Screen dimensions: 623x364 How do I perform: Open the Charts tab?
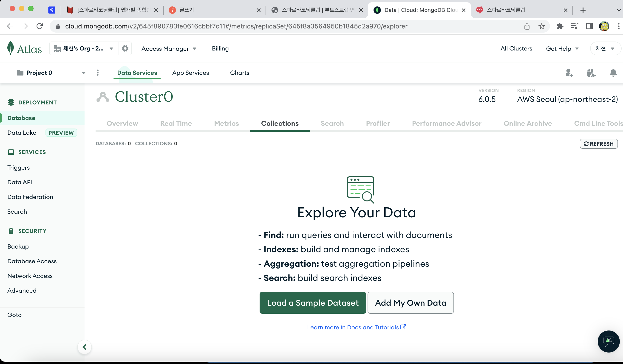tap(240, 73)
